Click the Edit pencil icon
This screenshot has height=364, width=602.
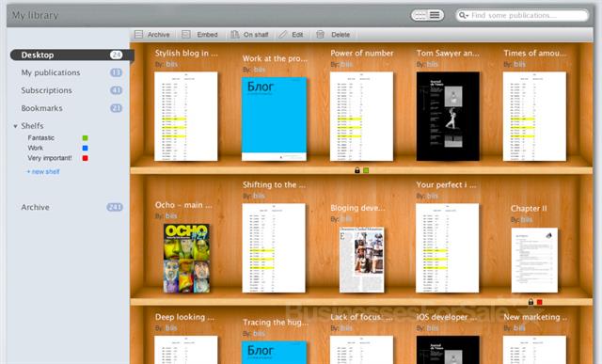tap(283, 35)
